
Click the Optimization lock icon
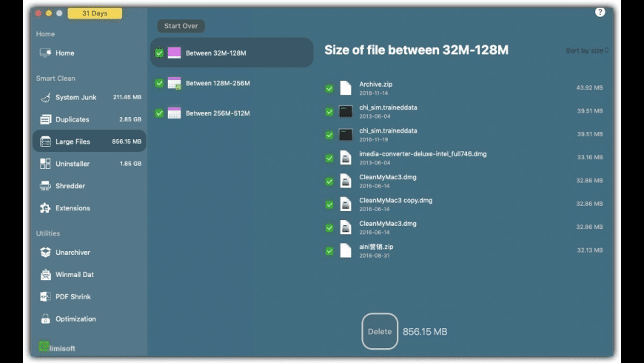coord(45,319)
